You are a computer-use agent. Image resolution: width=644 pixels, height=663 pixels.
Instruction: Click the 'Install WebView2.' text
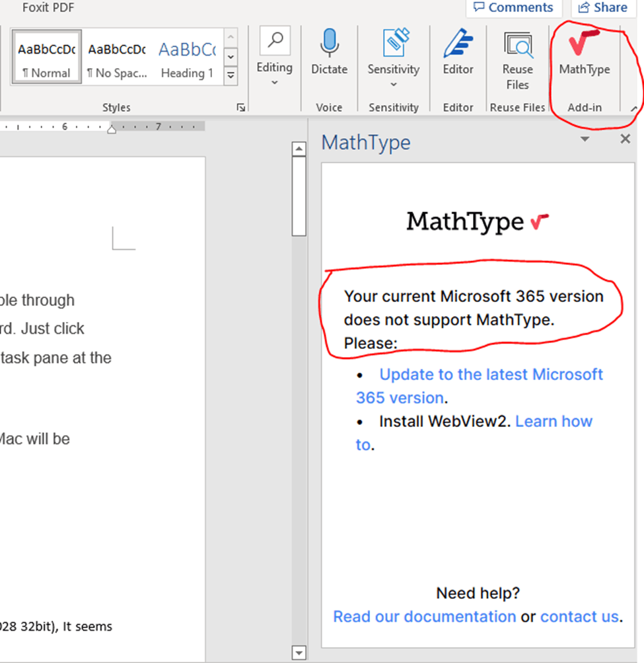coord(445,421)
